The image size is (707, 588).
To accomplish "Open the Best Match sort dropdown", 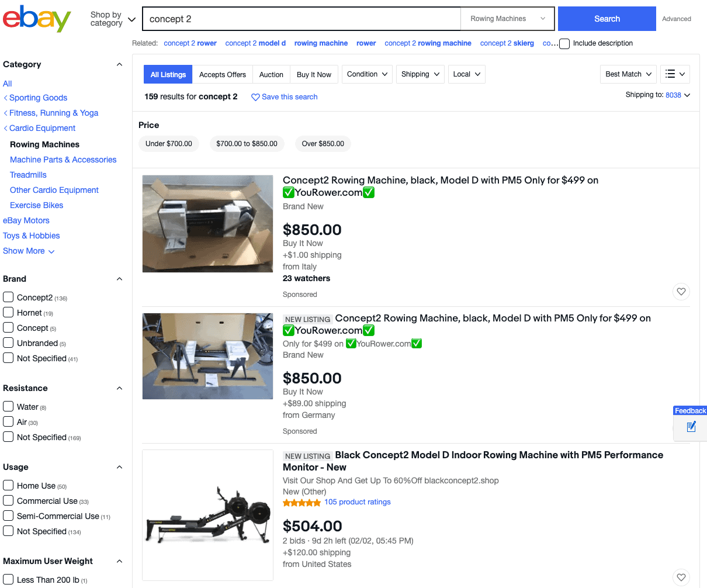I will 628,74.
